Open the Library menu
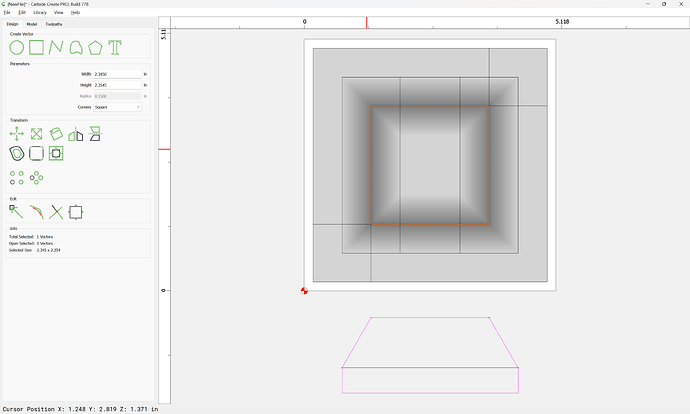This screenshot has width=690, height=414. tap(40, 12)
